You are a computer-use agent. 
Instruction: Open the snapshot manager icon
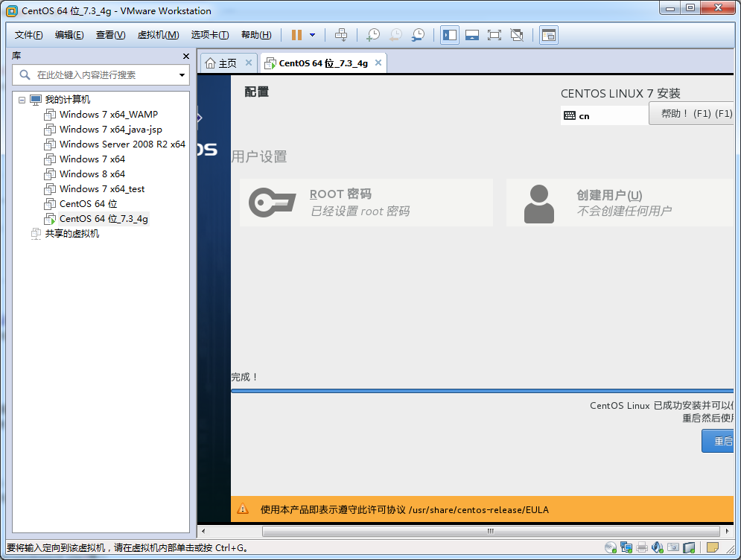[418, 35]
